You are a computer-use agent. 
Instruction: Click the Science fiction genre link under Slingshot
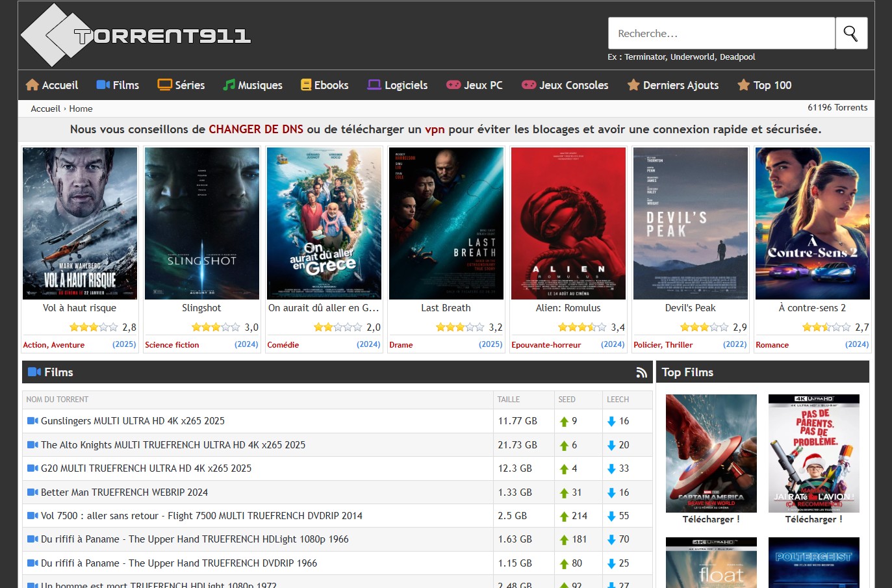pyautogui.click(x=172, y=345)
